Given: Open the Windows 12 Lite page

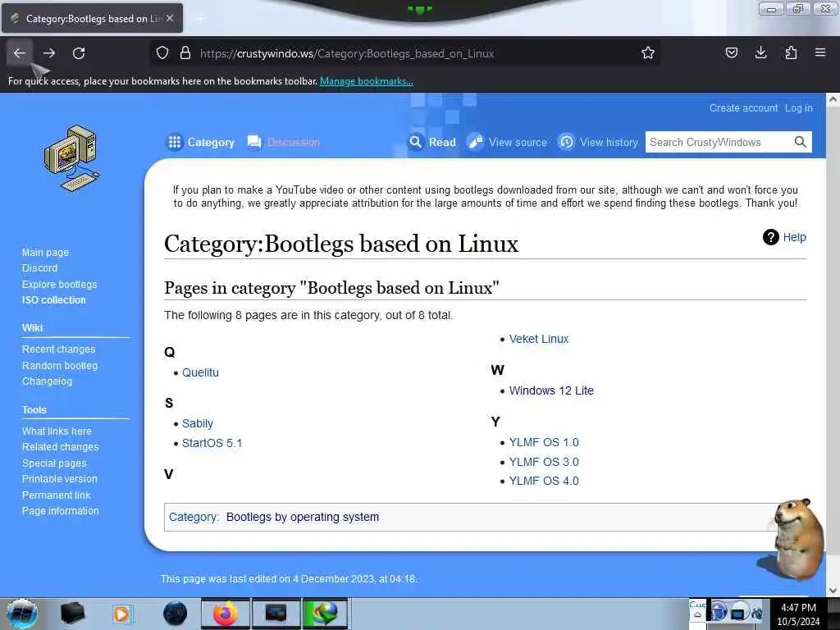Looking at the screenshot, I should point(551,390).
